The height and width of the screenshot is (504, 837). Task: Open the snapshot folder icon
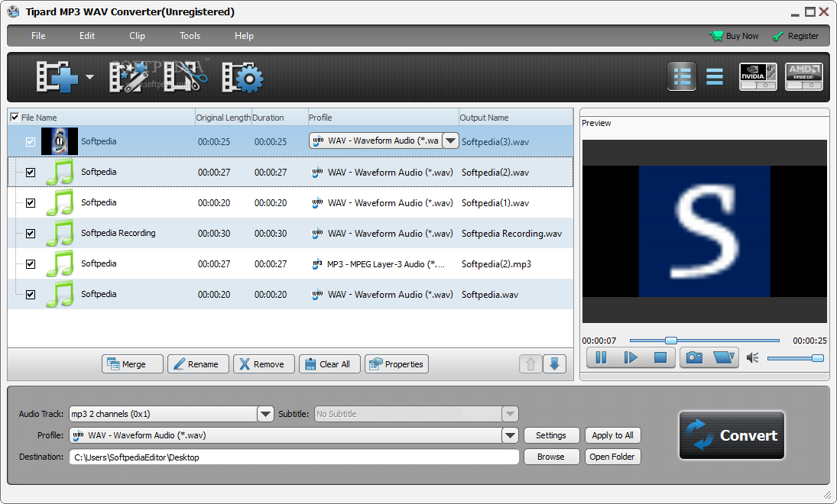point(723,357)
